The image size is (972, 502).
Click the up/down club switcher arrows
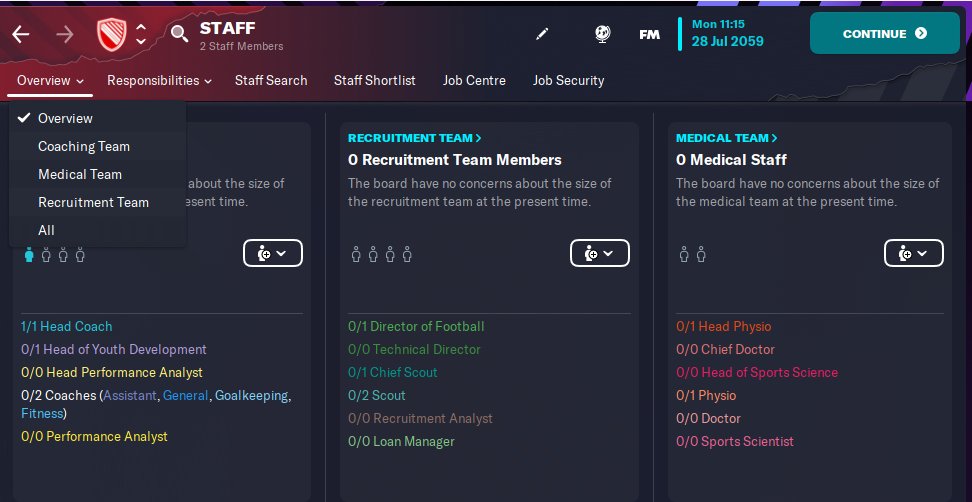pyautogui.click(x=141, y=34)
